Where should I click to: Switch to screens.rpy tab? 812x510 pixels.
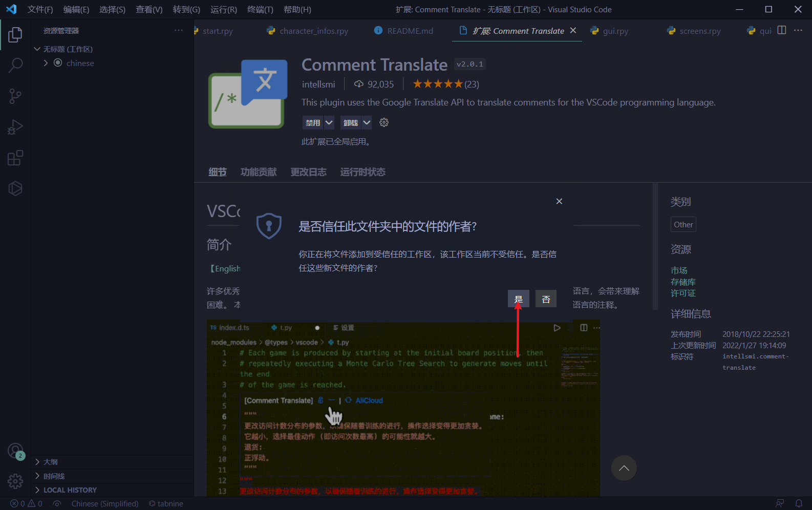pyautogui.click(x=699, y=31)
